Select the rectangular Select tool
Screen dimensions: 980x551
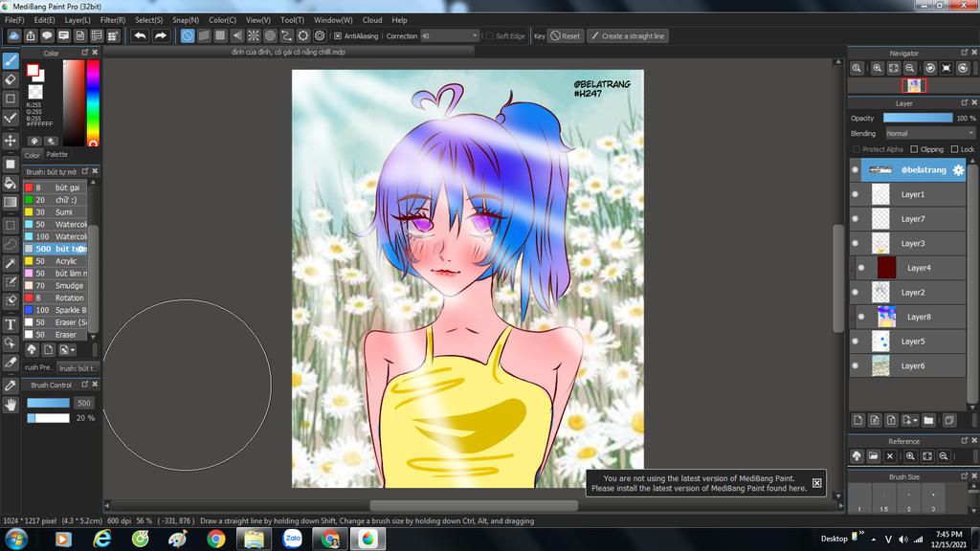[x=11, y=225]
